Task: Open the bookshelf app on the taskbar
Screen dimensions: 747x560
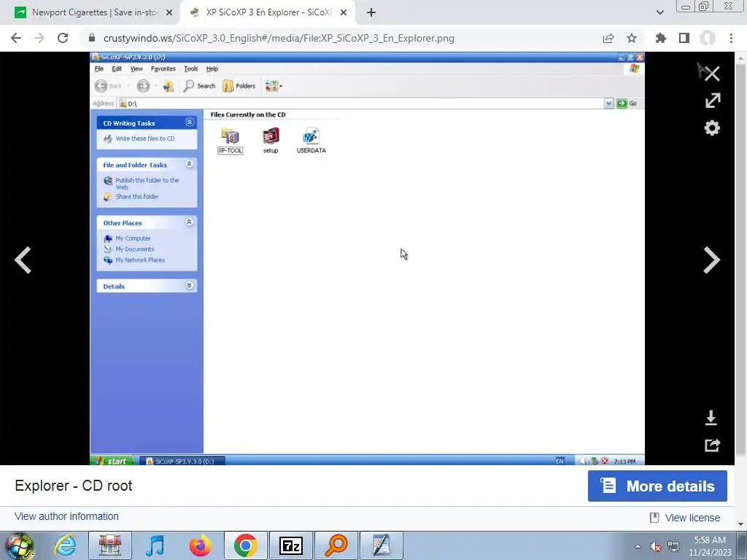Action: (110, 545)
